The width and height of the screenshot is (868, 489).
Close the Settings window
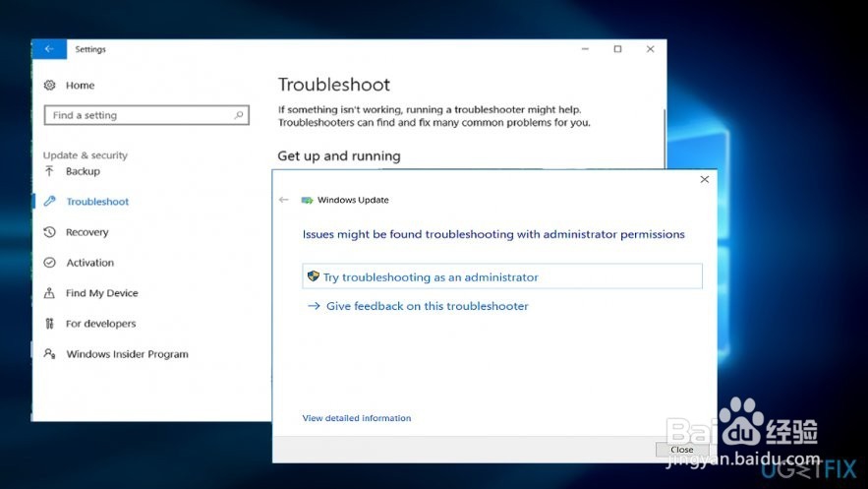tap(651, 49)
